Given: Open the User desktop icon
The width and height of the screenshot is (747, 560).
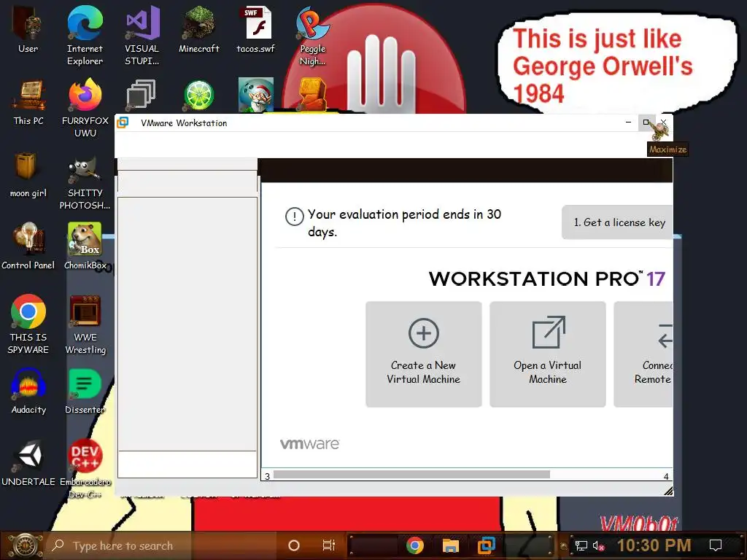Looking at the screenshot, I should (x=28, y=29).
